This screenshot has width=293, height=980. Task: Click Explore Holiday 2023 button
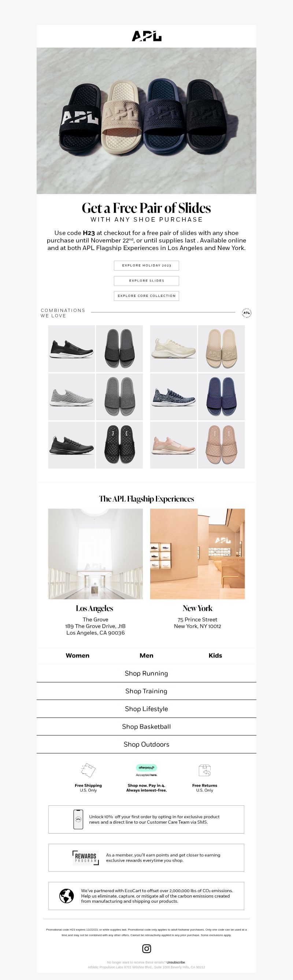(x=146, y=265)
